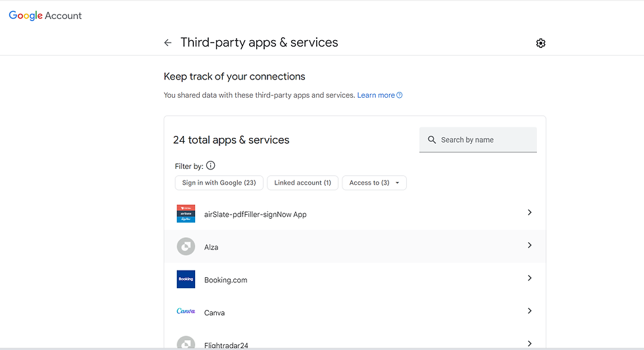This screenshot has width=644, height=350.
Task: Expand the Flightradar24 row chevron
Action: click(x=530, y=344)
